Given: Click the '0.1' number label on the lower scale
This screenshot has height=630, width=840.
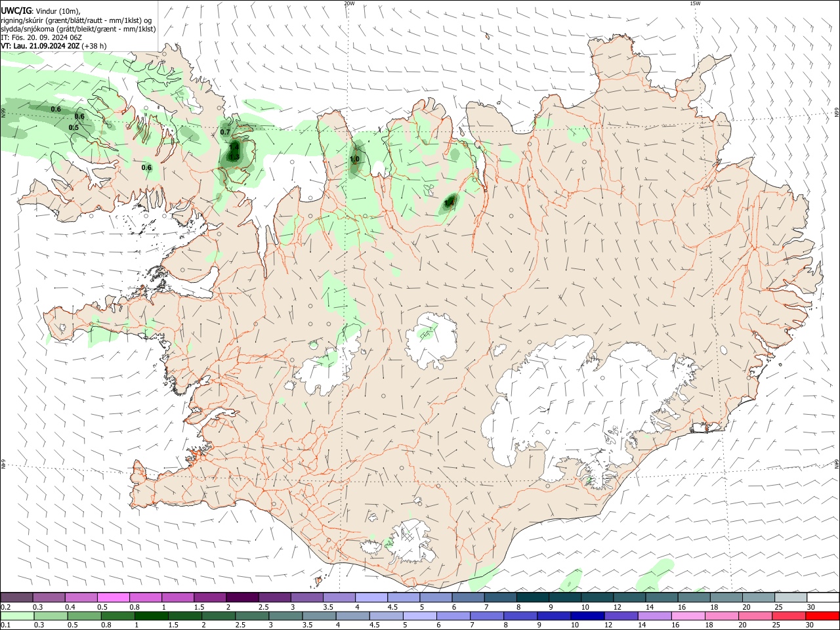Looking at the screenshot, I should click(x=5, y=625).
